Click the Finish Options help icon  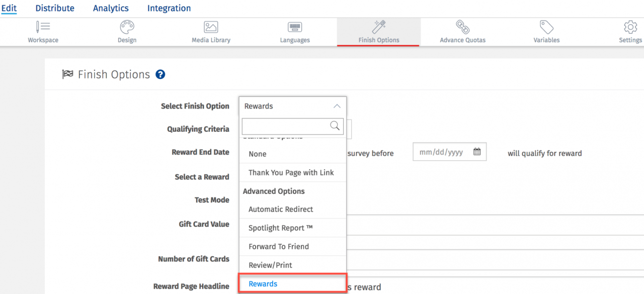click(x=160, y=74)
